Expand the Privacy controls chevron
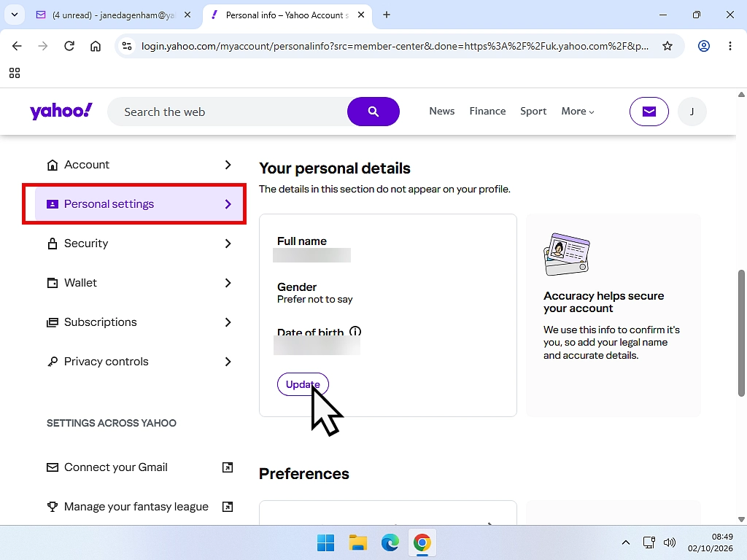This screenshot has width=747, height=560. pos(228,362)
